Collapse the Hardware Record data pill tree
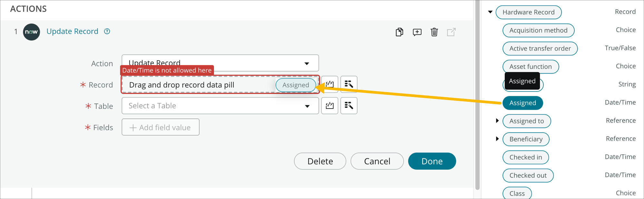The width and height of the screenshot is (644, 199). point(490,12)
